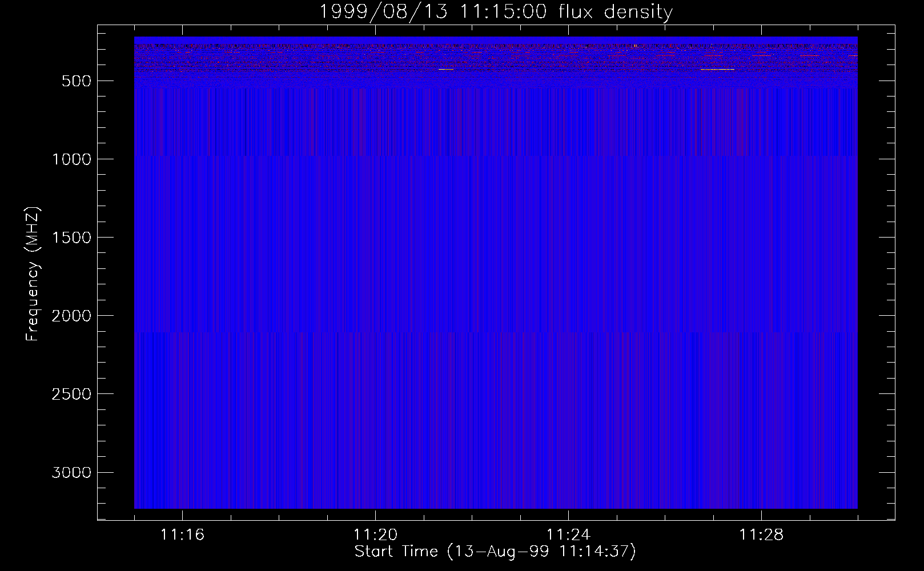Click the 11:16 time axis label
Screen dimensions: 924x571
click(182, 535)
